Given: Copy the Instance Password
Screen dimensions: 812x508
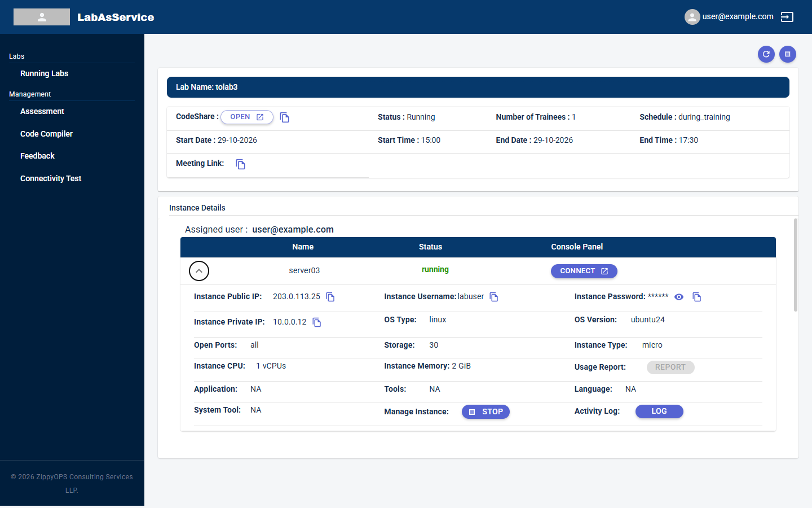Looking at the screenshot, I should [697, 297].
